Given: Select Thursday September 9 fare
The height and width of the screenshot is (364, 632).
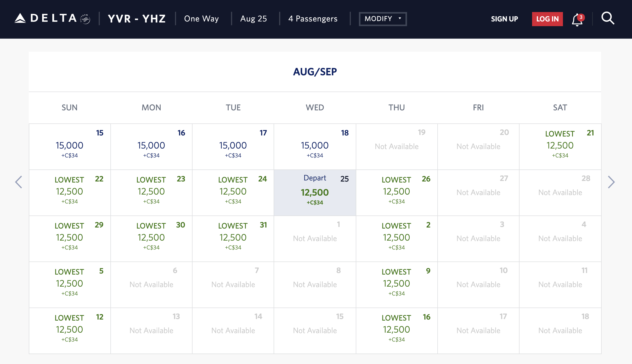Looking at the screenshot, I should pyautogui.click(x=397, y=284).
